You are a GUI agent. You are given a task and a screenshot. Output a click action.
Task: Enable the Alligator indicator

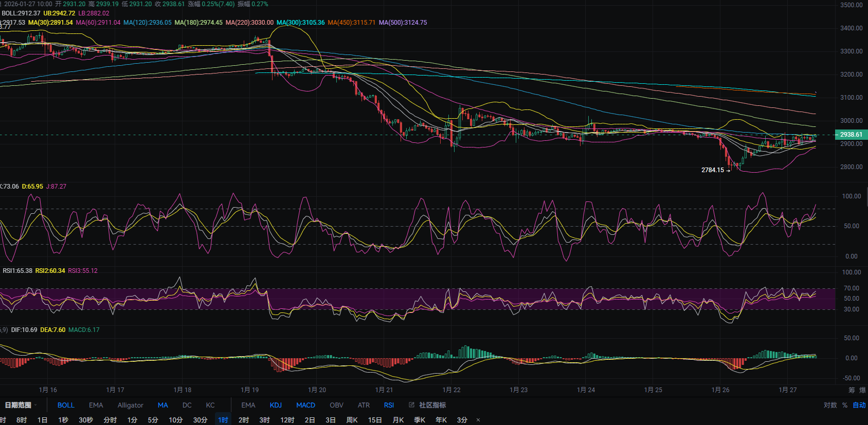(x=130, y=405)
